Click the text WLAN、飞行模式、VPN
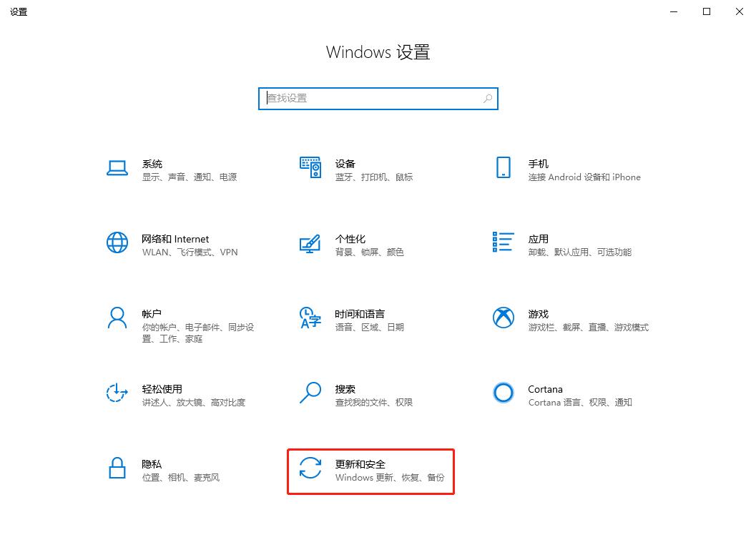 tap(190, 252)
